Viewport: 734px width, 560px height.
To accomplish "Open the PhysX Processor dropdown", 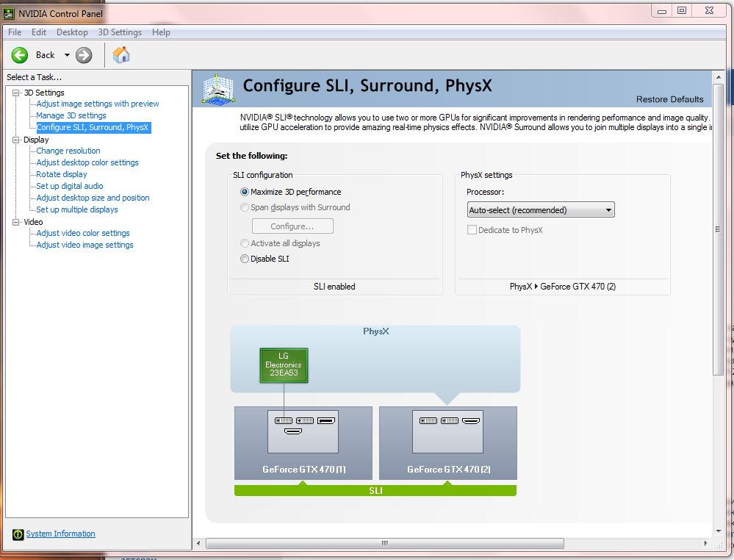I will (541, 209).
